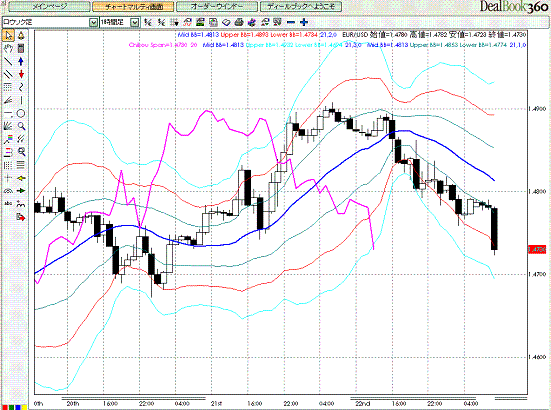Click the 1.4900 price axis label
The height and width of the screenshot is (410, 551).
pyautogui.click(x=537, y=109)
